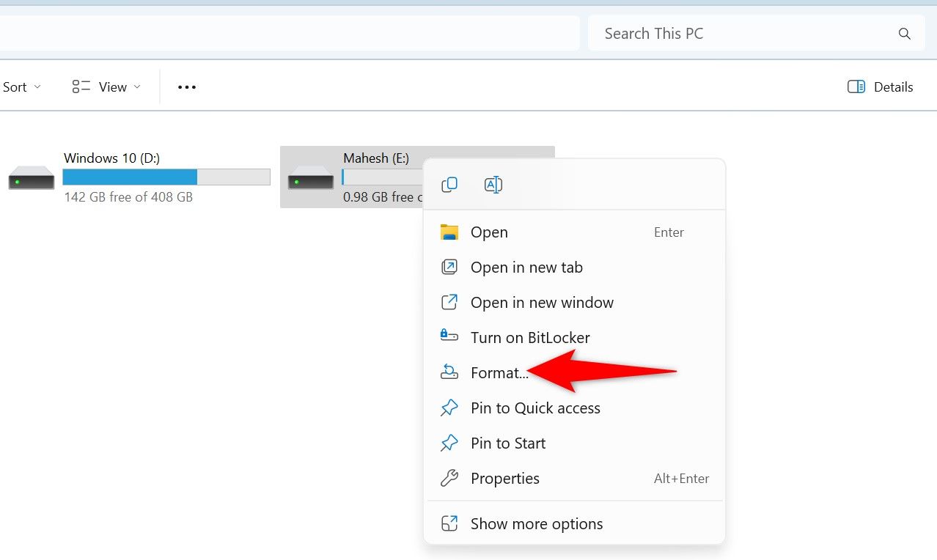
Task: Click the Copy icon in context menu
Action: (449, 185)
